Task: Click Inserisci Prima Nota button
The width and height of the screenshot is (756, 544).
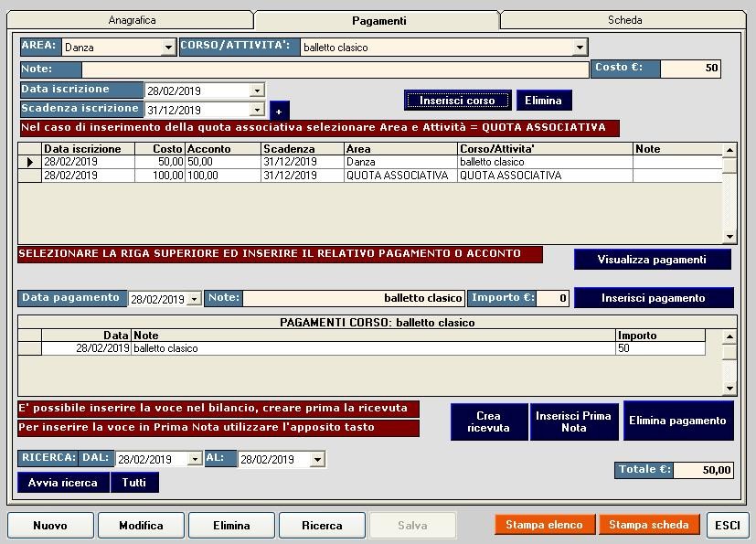Action: (x=573, y=422)
